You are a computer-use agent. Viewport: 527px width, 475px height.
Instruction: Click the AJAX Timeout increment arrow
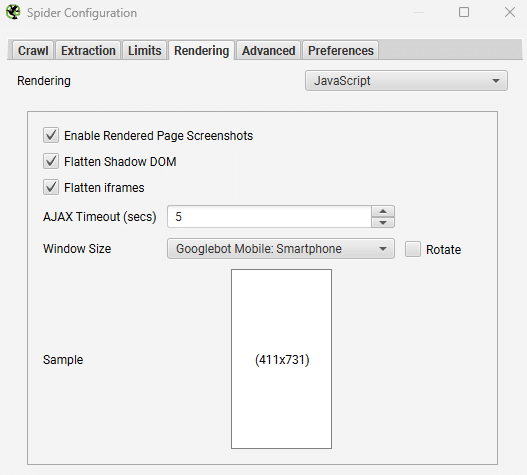click(x=383, y=211)
